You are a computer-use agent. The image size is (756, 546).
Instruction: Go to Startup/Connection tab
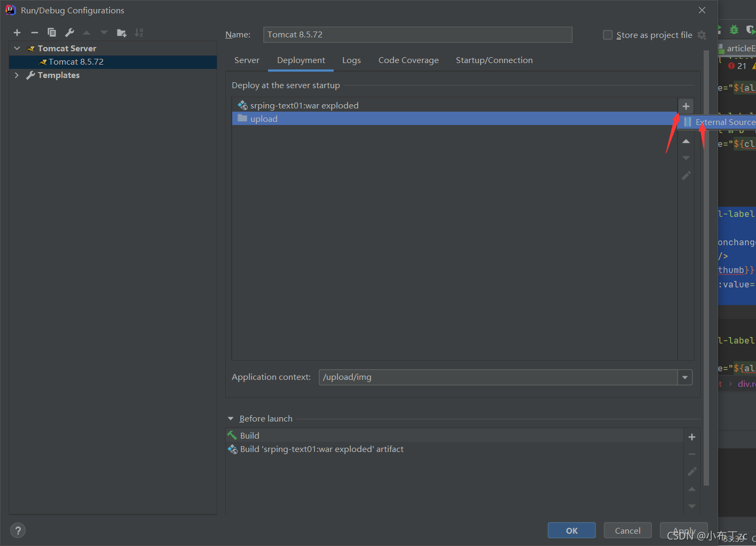(x=494, y=60)
